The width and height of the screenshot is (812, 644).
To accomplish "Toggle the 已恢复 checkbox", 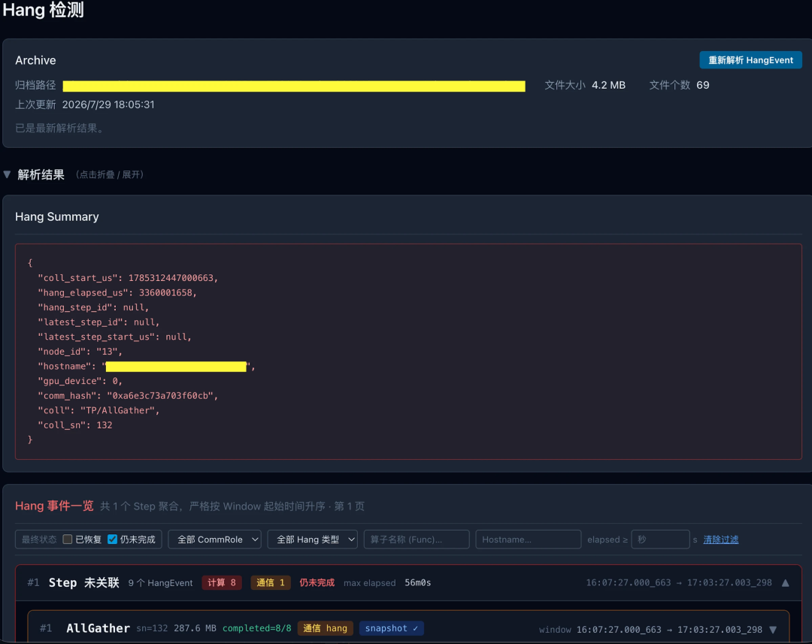I will tap(68, 540).
